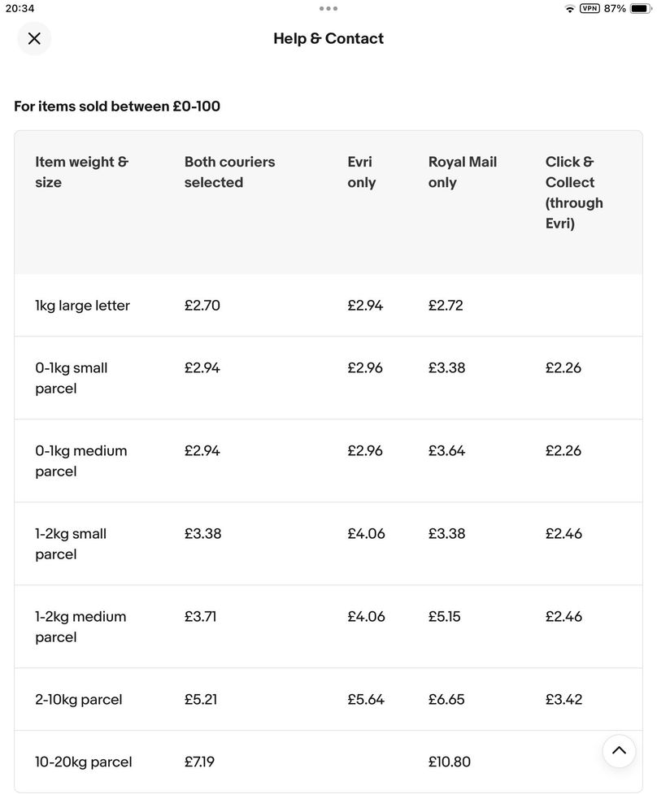
Task: Tap the £3.64 Royal Mail medium parcel price
Action: [x=446, y=450]
